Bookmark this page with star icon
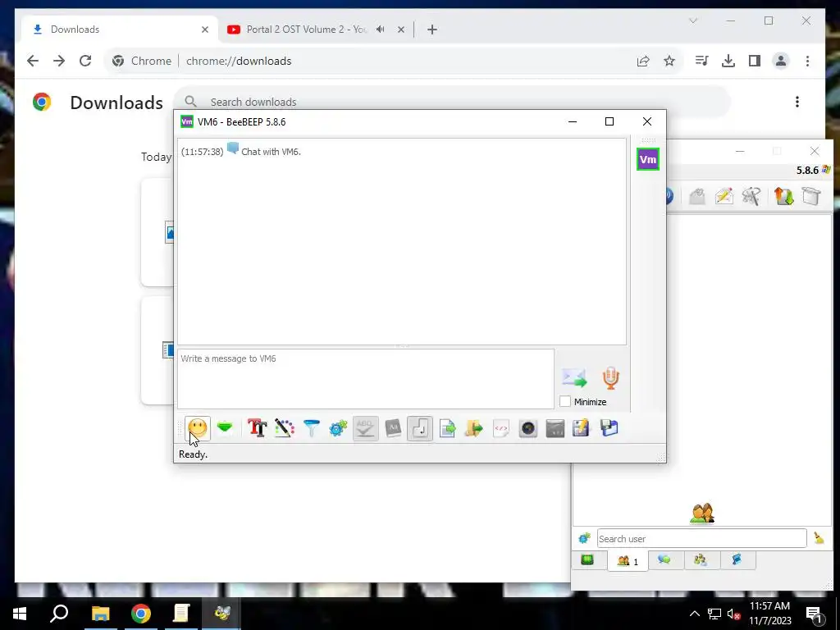 point(669,61)
